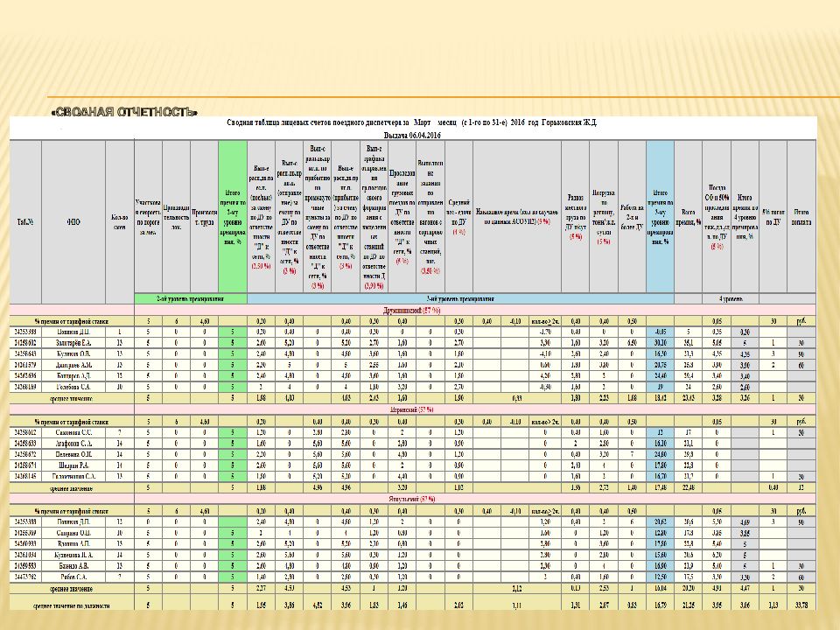Click the name cell "Голубова С.А."
Image resolution: width=840 pixels, height=630 pixels.
click(73, 387)
